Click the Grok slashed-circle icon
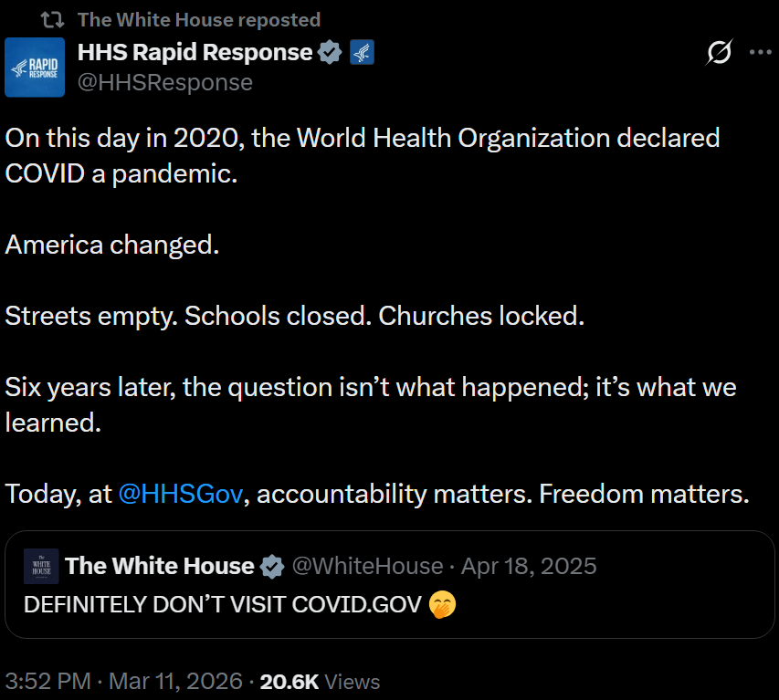Image resolution: width=779 pixels, height=700 pixels. [x=719, y=54]
